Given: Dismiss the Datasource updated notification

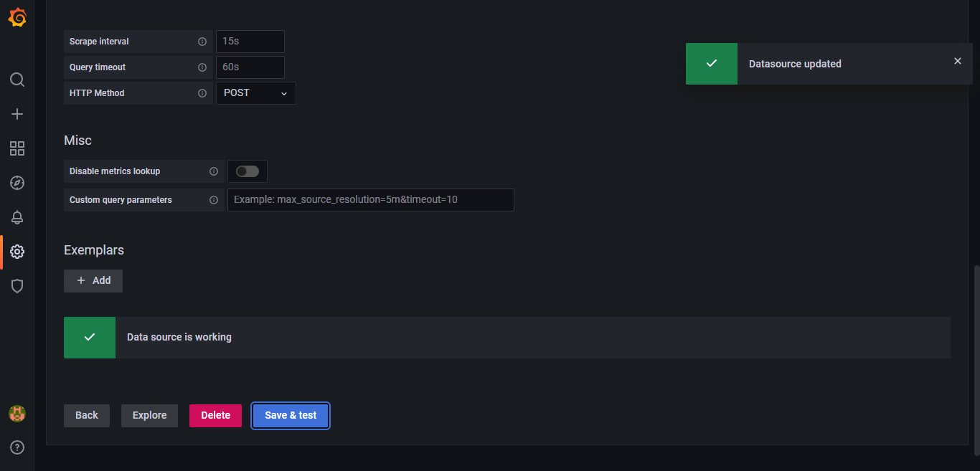Looking at the screenshot, I should point(958,61).
